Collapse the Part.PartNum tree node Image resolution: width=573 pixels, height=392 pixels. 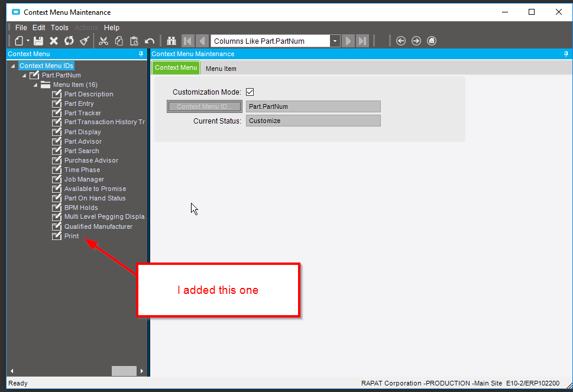point(24,76)
